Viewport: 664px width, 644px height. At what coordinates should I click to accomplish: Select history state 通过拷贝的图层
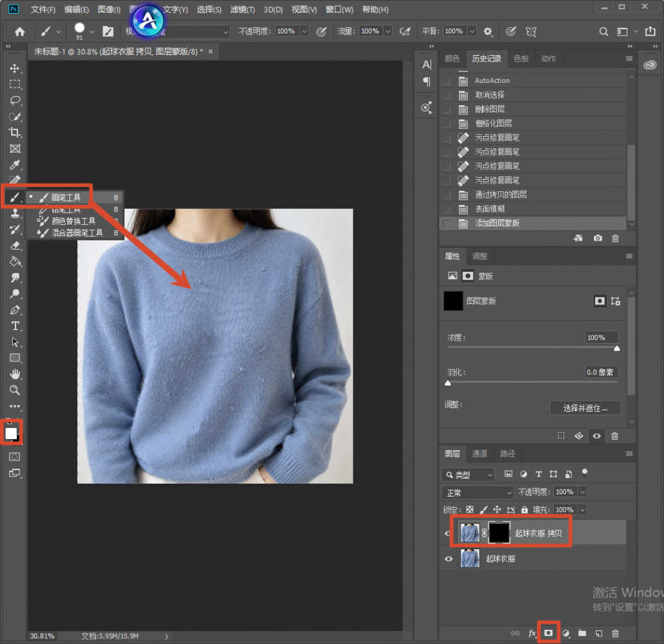tap(533, 195)
